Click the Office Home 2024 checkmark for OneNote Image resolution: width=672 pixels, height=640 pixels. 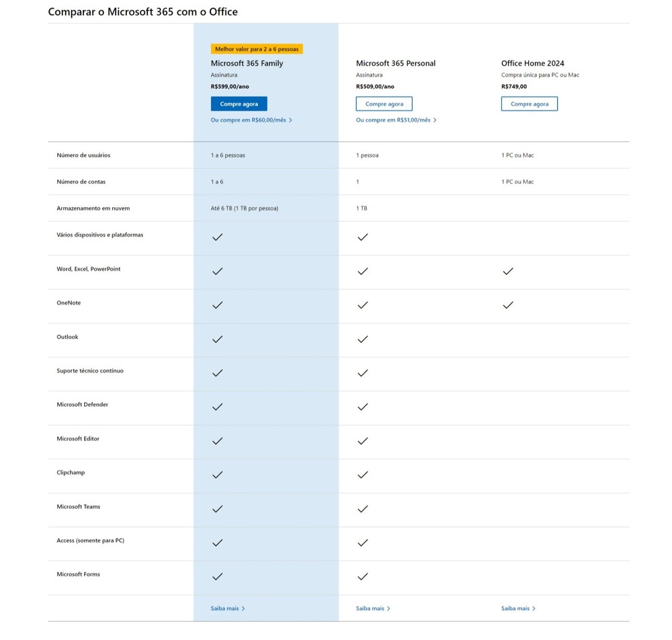(508, 305)
